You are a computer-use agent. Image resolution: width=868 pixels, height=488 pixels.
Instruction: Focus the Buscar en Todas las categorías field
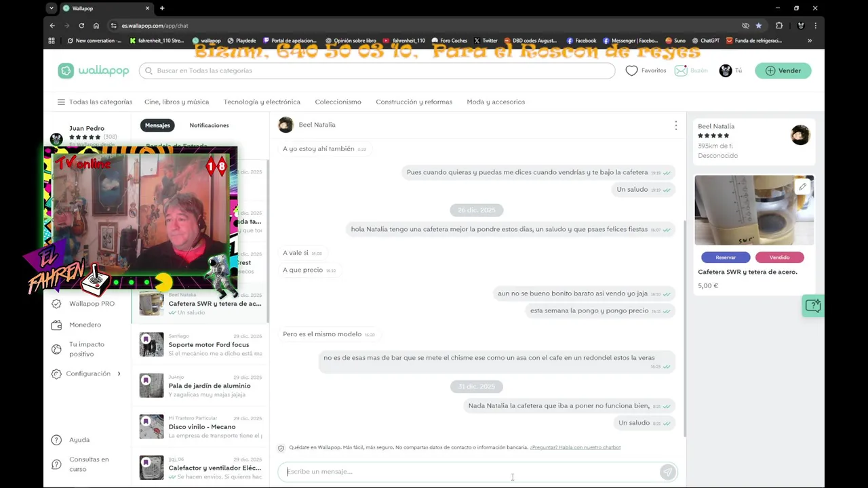point(377,70)
